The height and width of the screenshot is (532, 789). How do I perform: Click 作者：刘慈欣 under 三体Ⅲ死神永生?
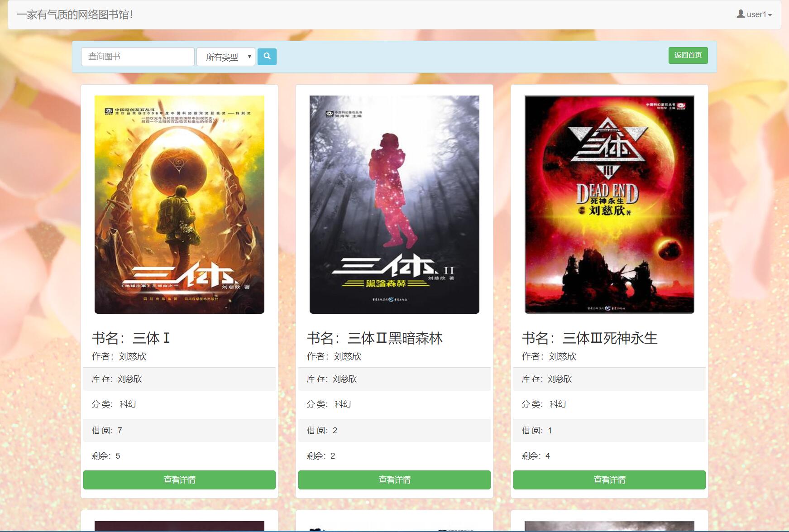(x=549, y=356)
